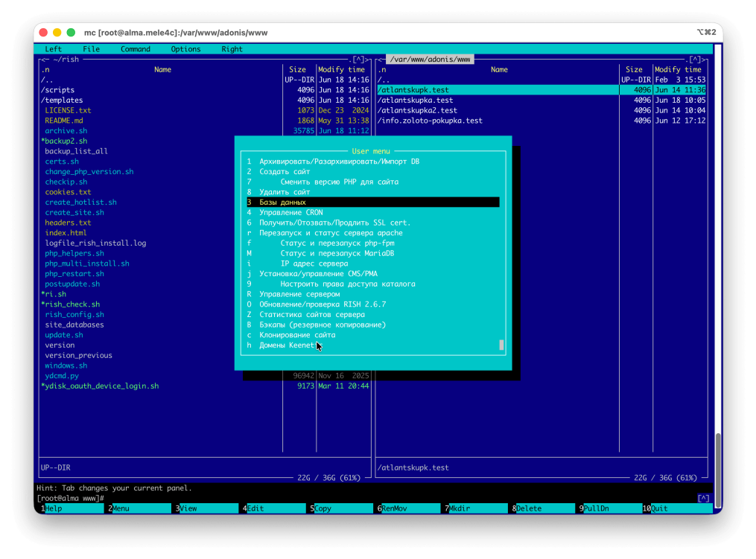Open the Options menu
756x559 pixels.
coord(185,49)
